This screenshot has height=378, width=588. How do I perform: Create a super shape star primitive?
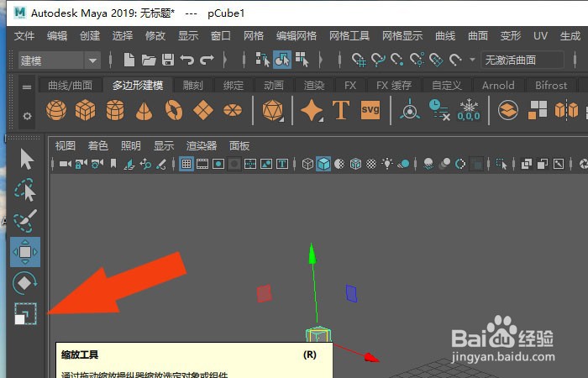(312, 111)
